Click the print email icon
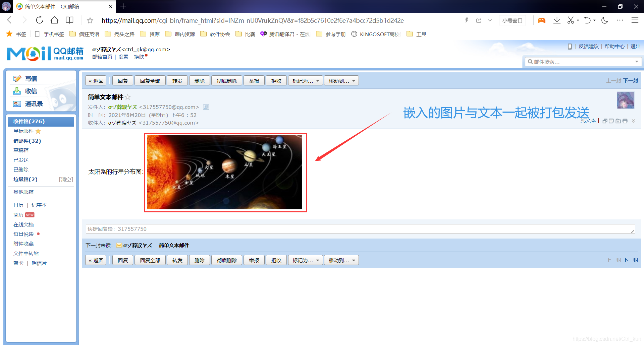 point(625,121)
